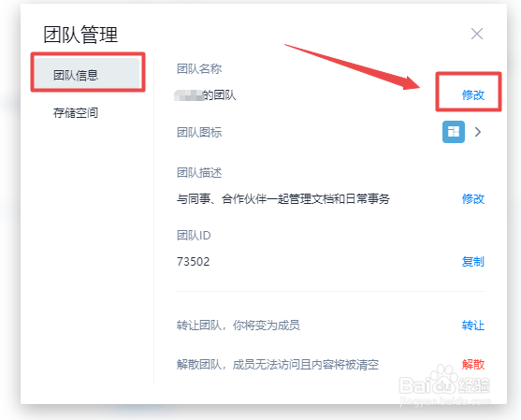Click the 团队图标 label
The image size is (521, 420).
[x=199, y=132]
